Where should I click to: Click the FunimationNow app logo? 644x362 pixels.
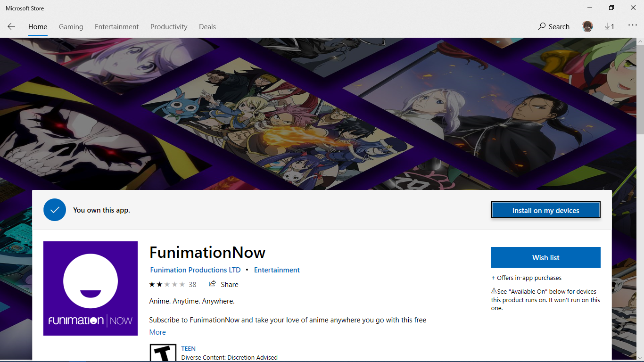pos(91,288)
